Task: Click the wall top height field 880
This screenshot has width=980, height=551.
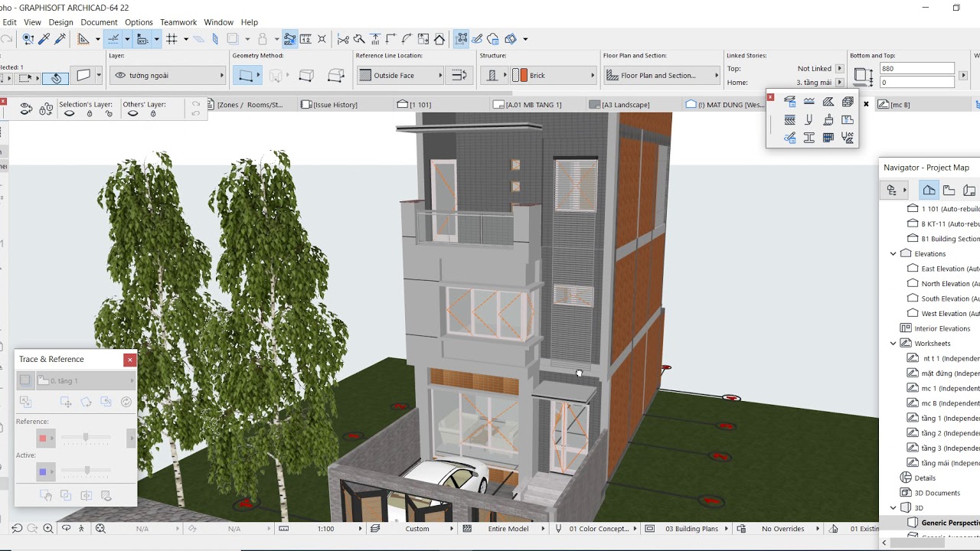Action: 916,68
